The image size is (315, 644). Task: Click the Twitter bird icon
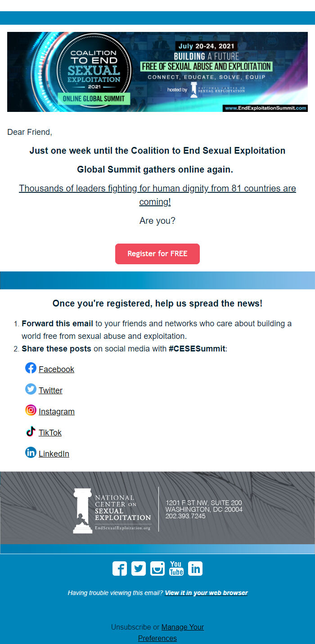tap(31, 389)
